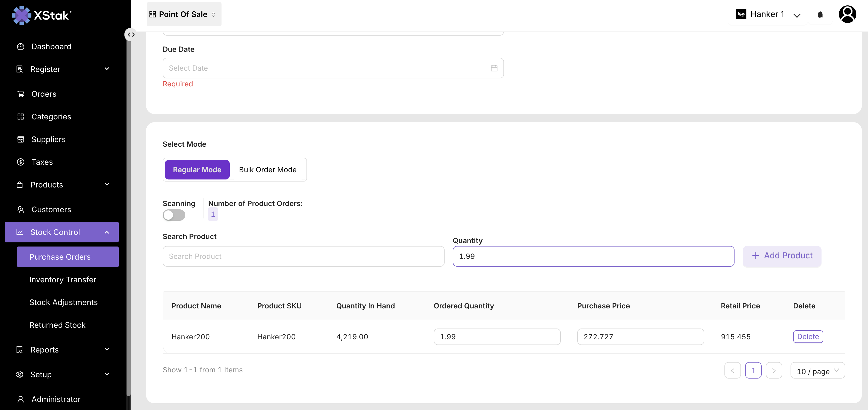Click the sidebar collapse arrows icon
868x410 pixels.
131,34
